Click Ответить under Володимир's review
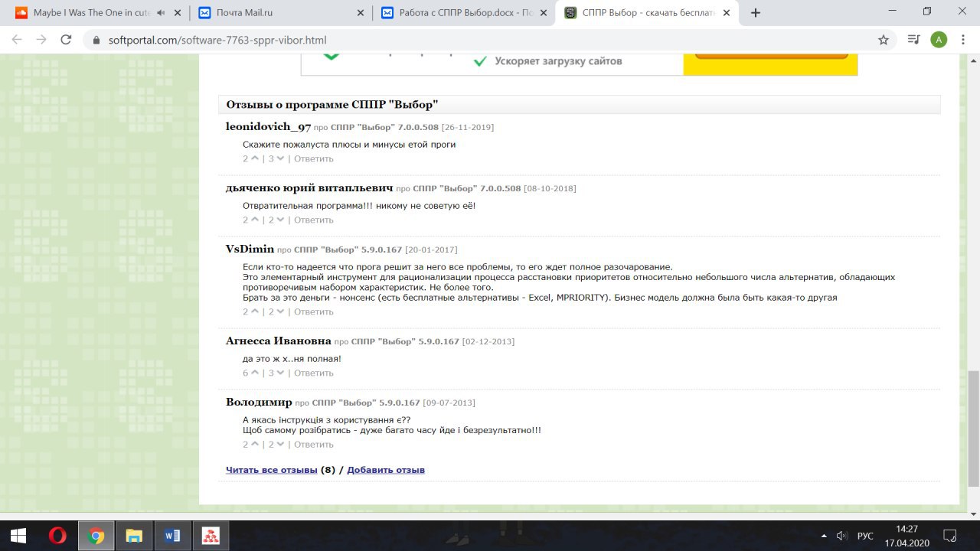980x551 pixels. tap(314, 444)
